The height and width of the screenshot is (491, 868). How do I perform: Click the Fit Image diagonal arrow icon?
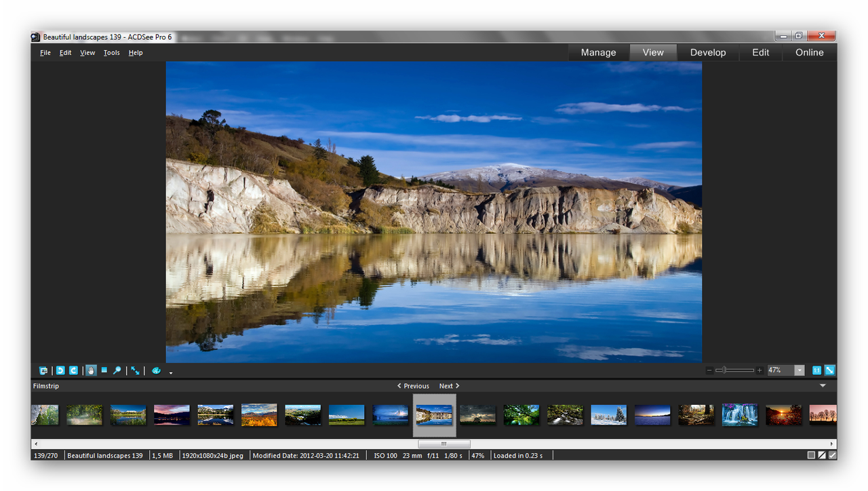pos(829,370)
